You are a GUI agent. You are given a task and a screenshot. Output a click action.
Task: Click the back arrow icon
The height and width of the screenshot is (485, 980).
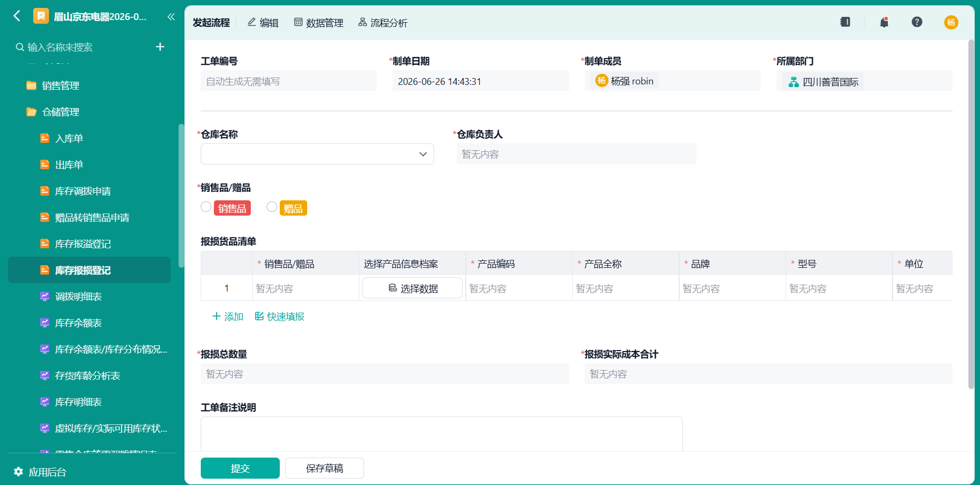point(17,16)
